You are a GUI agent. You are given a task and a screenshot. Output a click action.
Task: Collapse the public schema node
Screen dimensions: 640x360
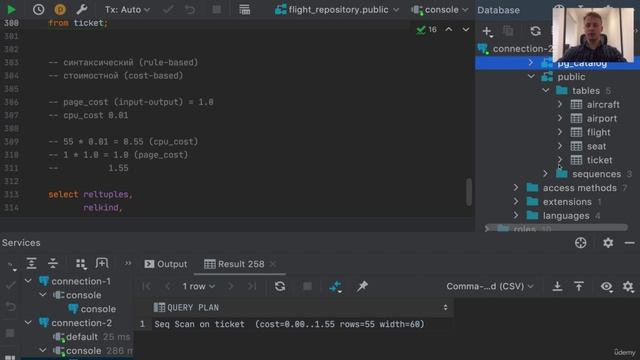click(531, 76)
